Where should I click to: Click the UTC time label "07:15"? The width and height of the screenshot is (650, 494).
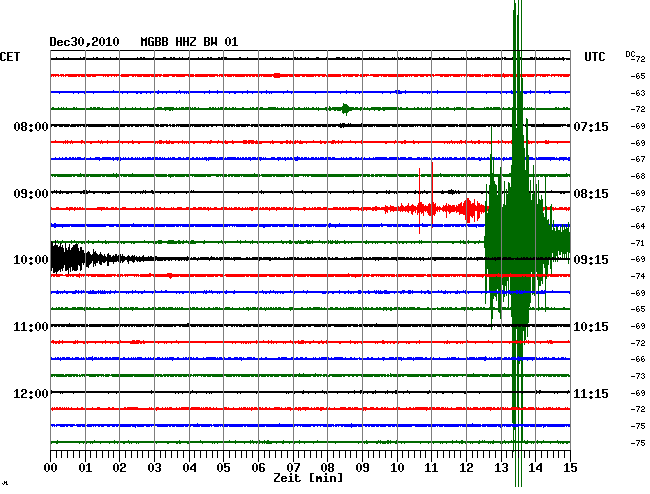[x=591, y=126]
